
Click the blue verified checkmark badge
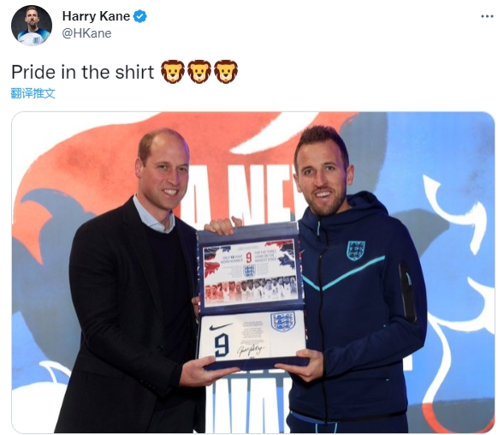140,16
